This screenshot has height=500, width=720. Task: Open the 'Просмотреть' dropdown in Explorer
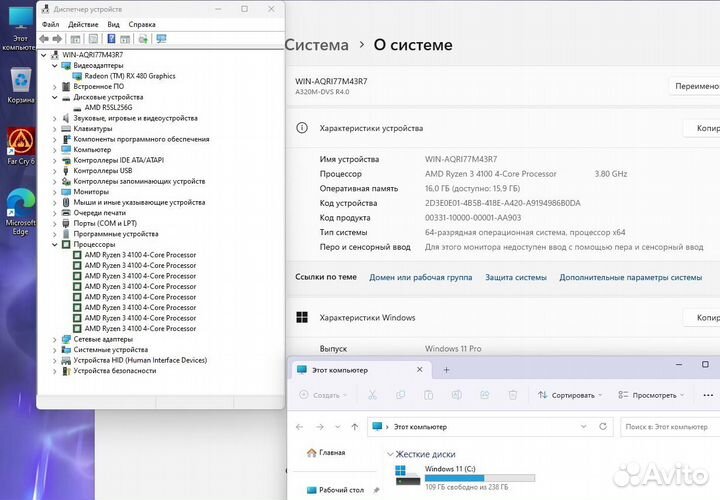point(651,395)
